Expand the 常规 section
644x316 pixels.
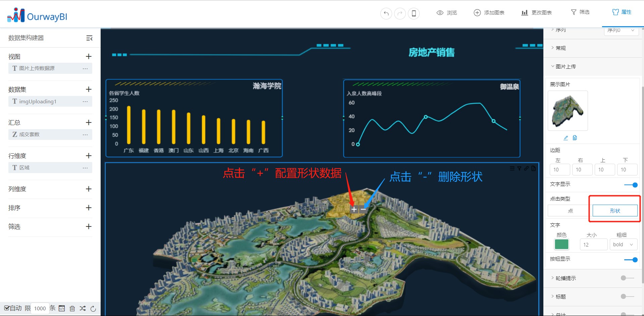click(558, 48)
